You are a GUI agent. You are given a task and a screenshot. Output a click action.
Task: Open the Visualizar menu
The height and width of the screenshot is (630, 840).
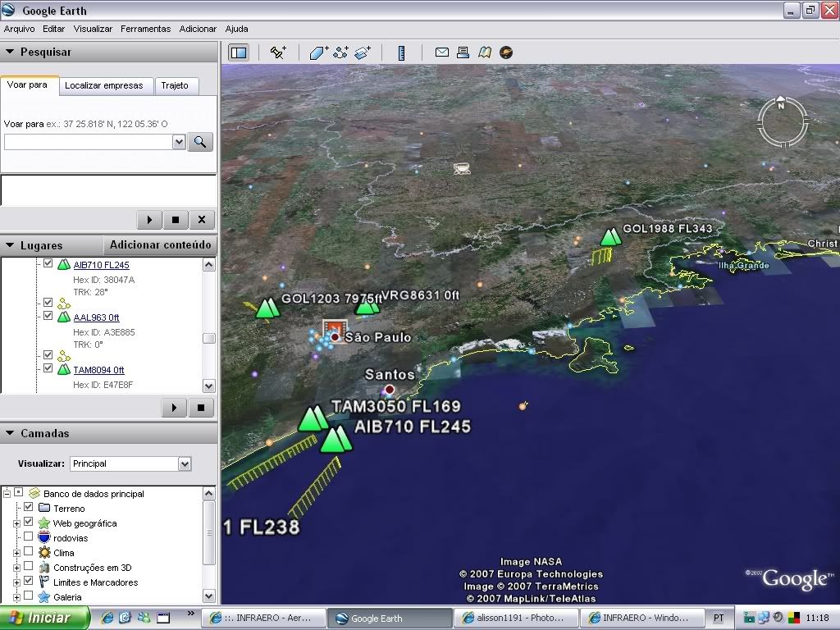93,29
